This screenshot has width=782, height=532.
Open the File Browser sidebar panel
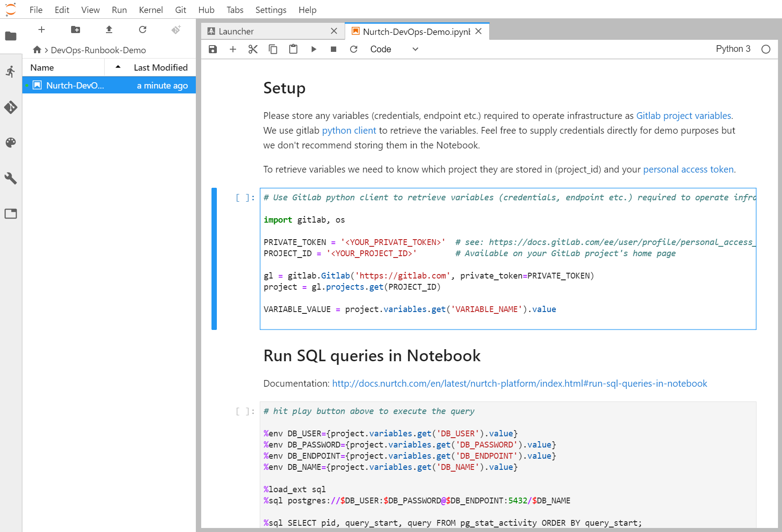click(x=11, y=36)
